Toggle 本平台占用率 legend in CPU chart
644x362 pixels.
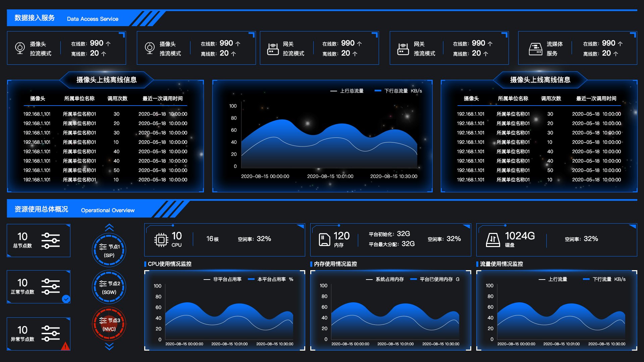click(267, 279)
